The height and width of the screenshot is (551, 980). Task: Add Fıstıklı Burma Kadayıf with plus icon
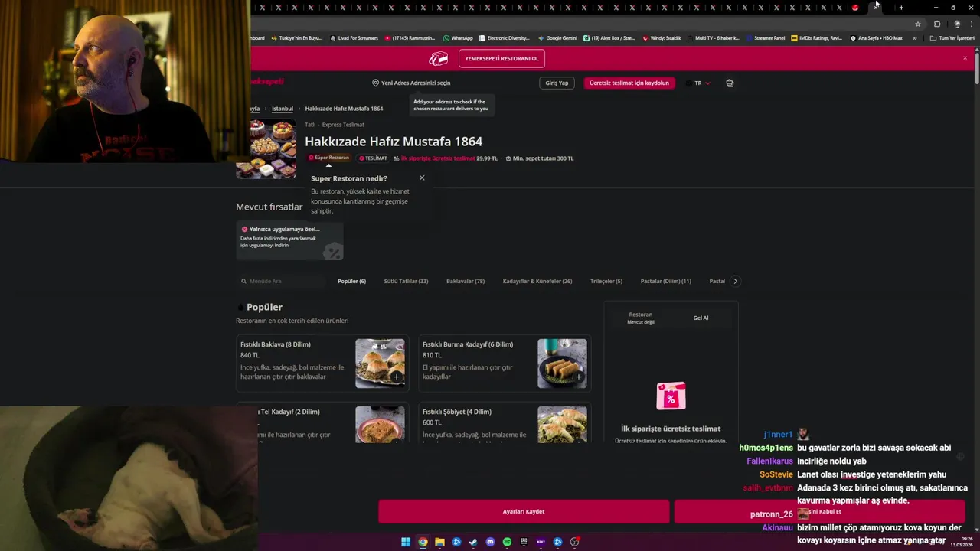coord(578,377)
